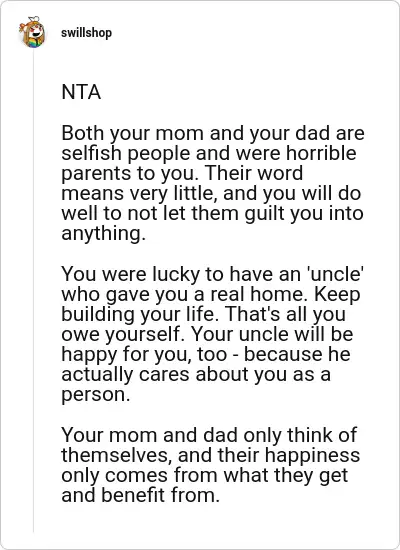Click the phrase 'actually cares about you'
Image resolution: width=400 pixels, height=550 pixels.
click(x=174, y=374)
